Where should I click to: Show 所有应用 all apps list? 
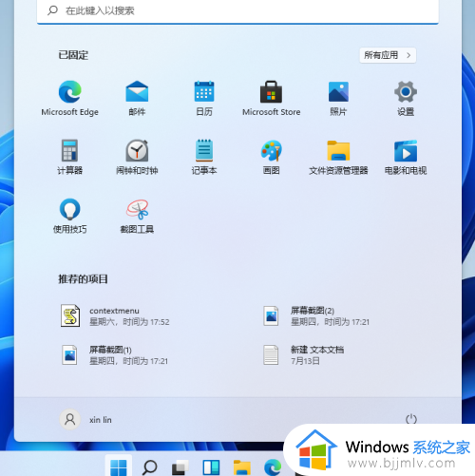pos(388,55)
